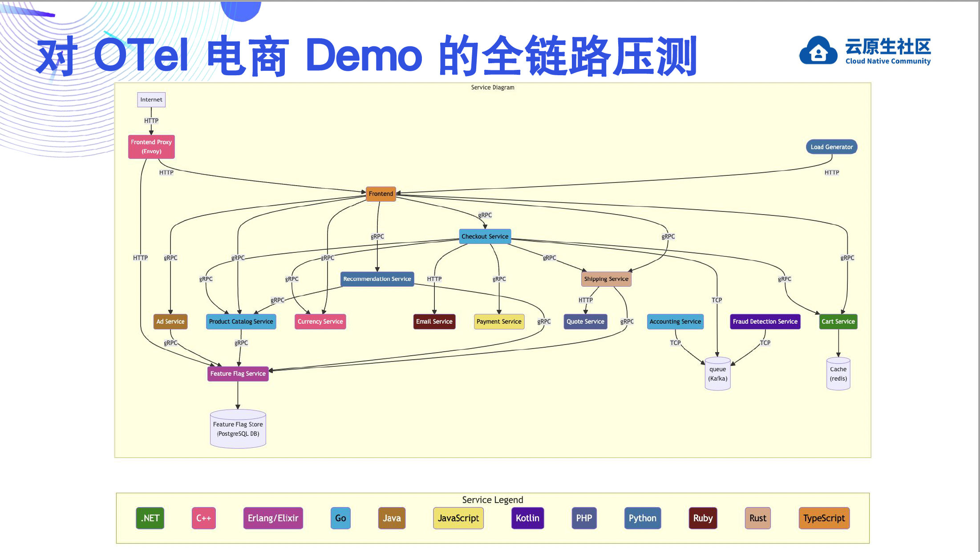Viewport: 980px width, 552px height.
Task: Click the Cart Service node icon
Action: (x=837, y=321)
